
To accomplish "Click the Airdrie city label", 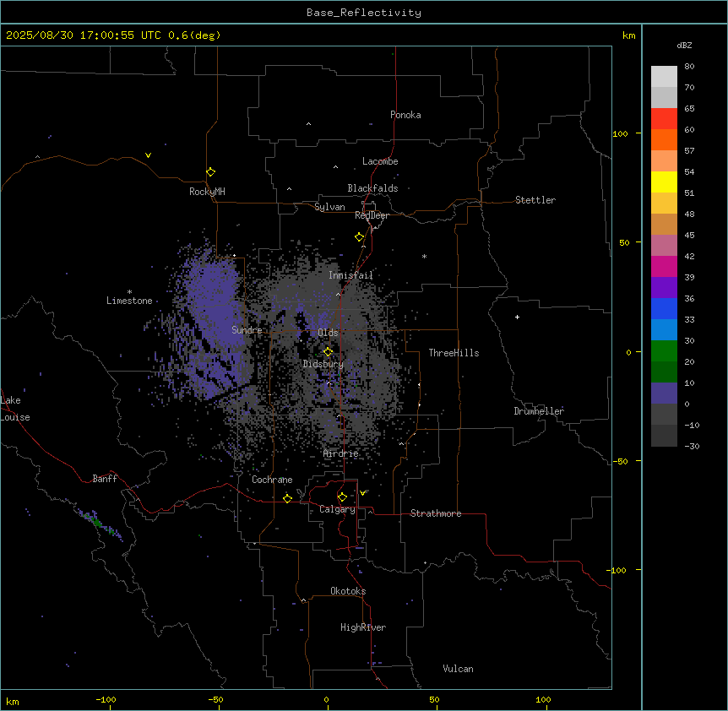I will point(341,453).
